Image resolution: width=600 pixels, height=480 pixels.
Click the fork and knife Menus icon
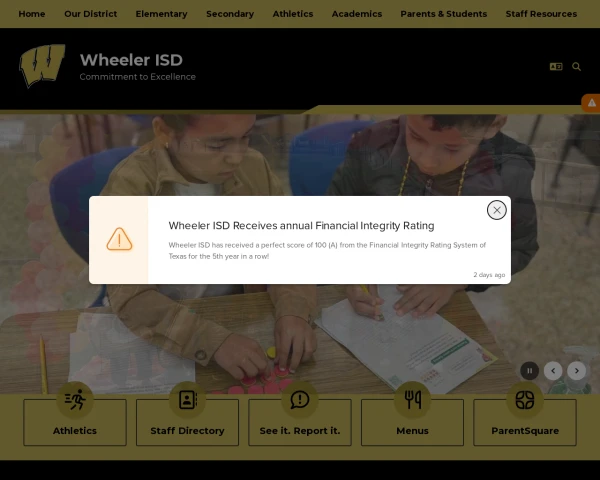point(412,400)
